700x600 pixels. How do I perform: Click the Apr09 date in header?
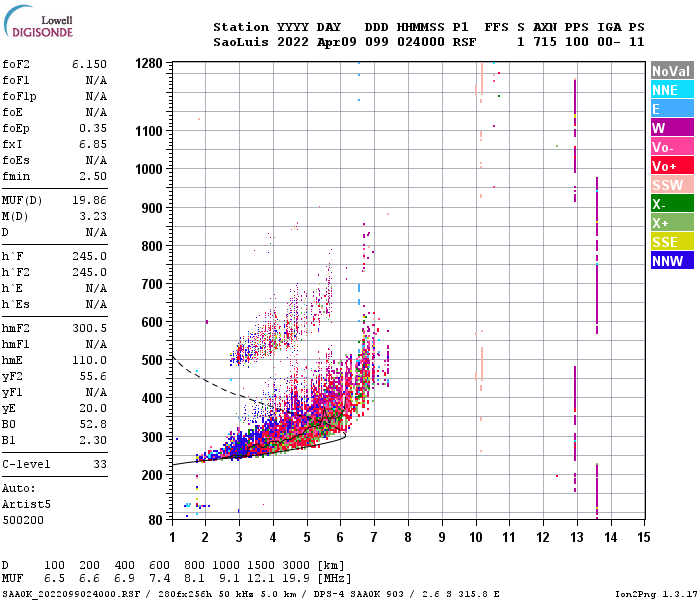tap(337, 42)
